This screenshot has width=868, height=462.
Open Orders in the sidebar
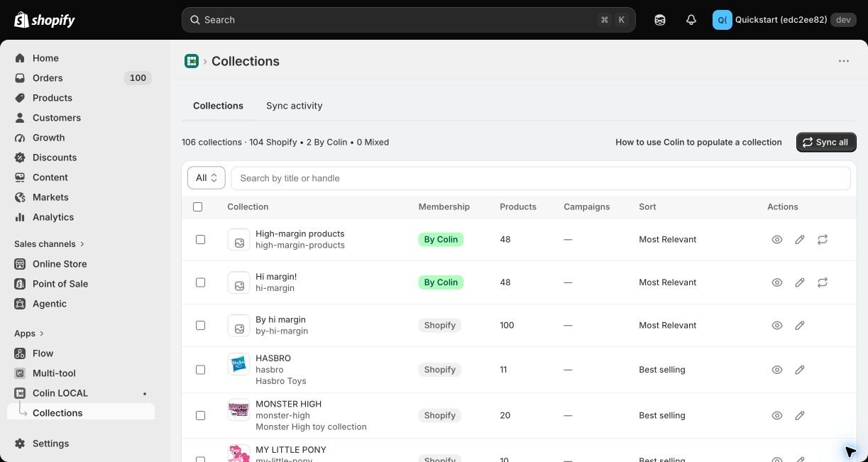(x=48, y=78)
